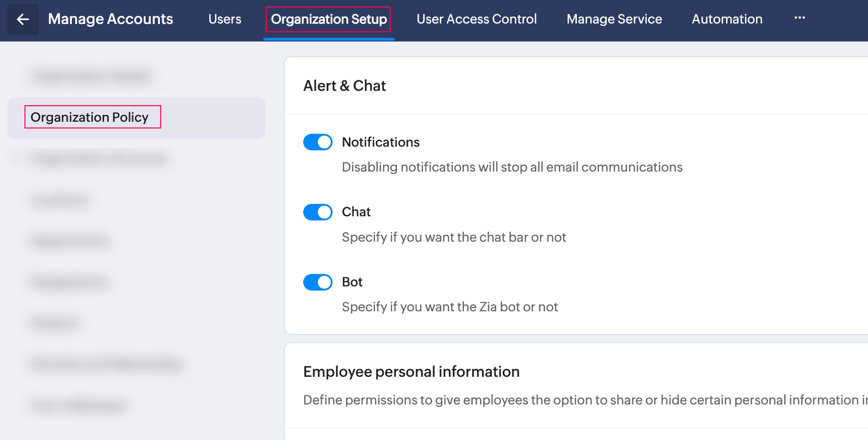The image size is (868, 440).
Task: Switch off the Zia Bot toggle
Action: [317, 282]
